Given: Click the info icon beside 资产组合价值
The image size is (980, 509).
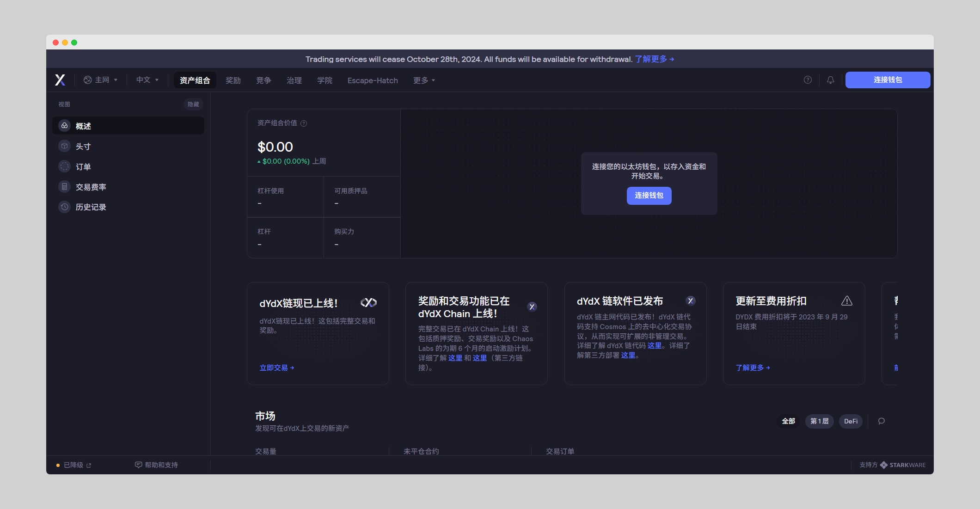Looking at the screenshot, I should 304,123.
